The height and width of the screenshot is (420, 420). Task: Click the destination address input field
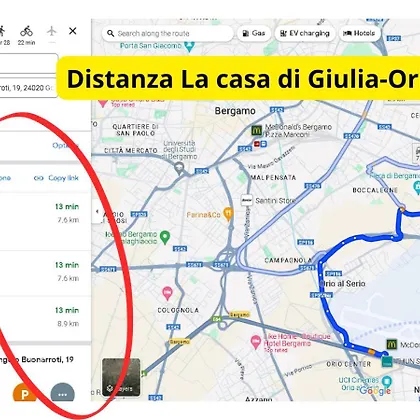point(29,88)
